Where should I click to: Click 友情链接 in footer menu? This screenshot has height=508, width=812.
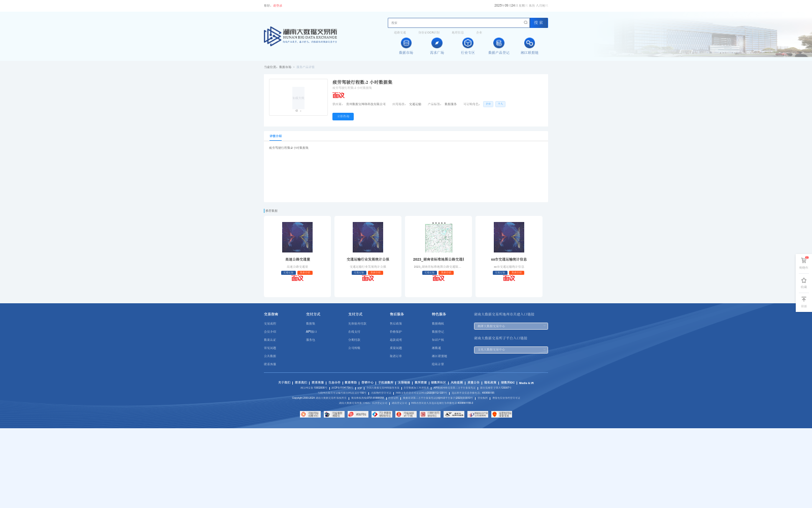click(x=404, y=383)
